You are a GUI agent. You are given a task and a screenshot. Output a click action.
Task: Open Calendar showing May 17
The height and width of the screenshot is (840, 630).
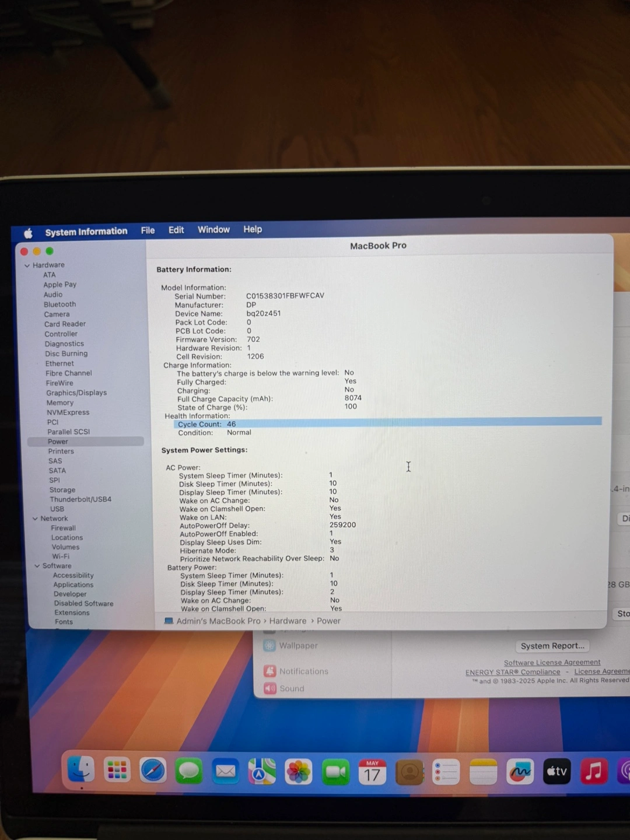click(x=372, y=772)
